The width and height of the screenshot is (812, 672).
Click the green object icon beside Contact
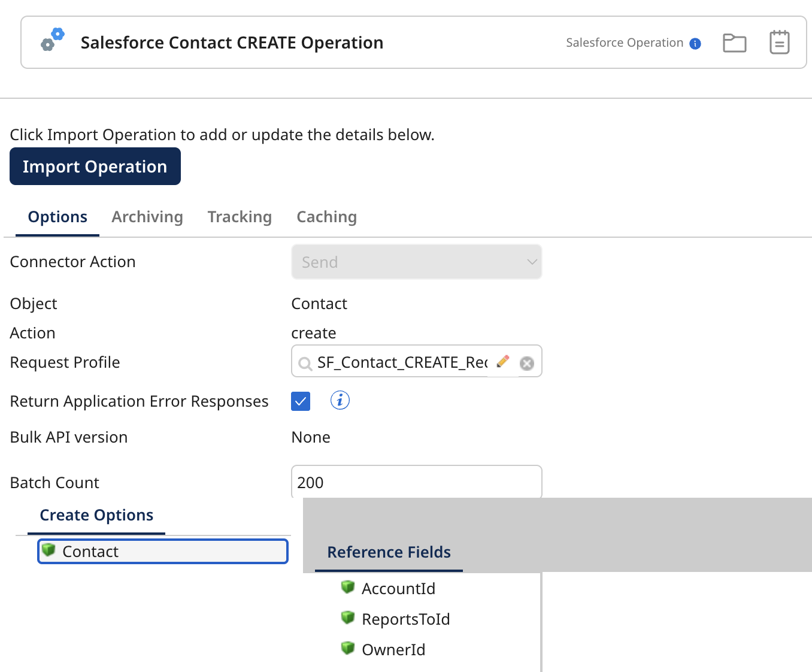[48, 550]
